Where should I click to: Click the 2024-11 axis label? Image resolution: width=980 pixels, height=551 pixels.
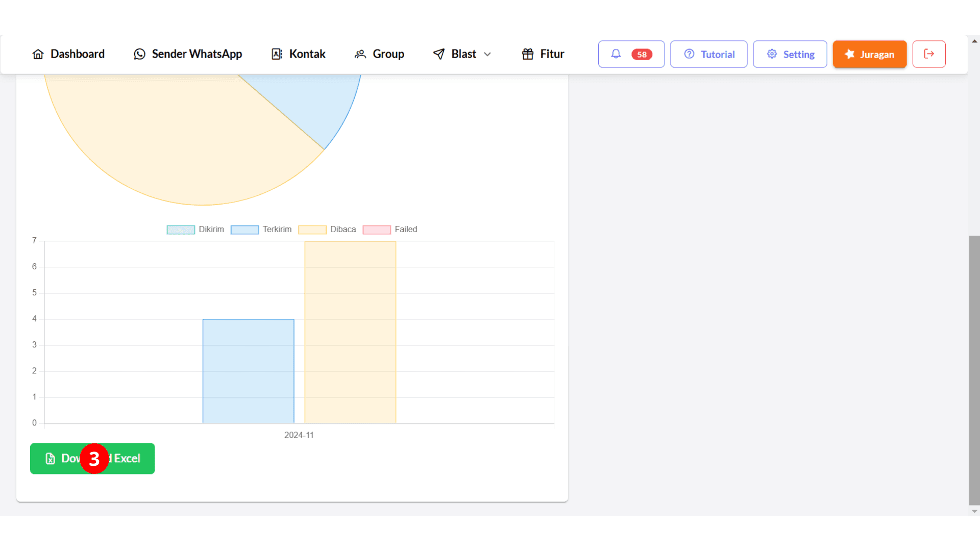(299, 435)
